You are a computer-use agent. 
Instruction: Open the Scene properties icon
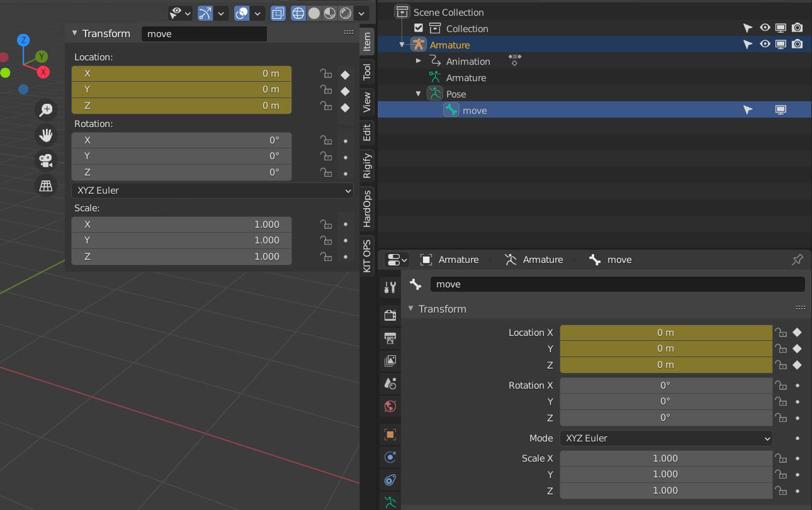click(x=390, y=383)
